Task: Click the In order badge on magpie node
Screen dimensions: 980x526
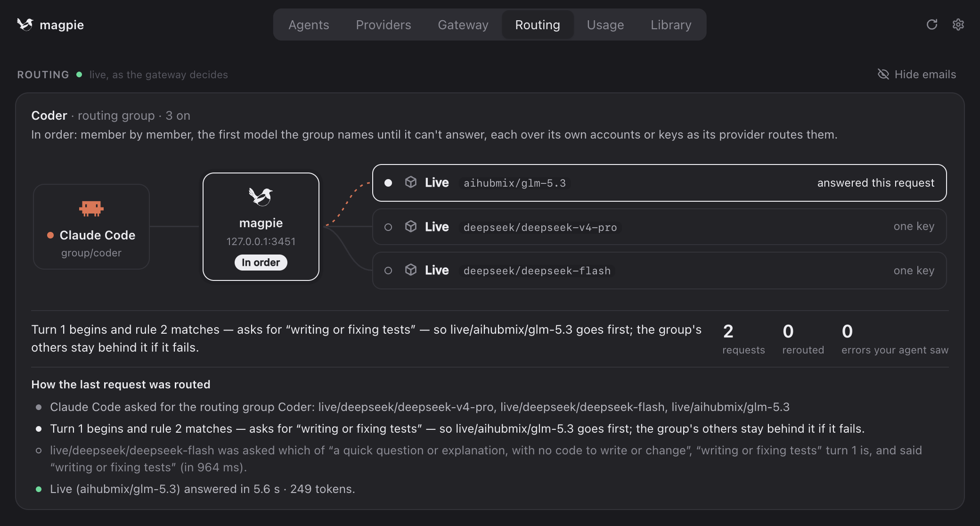Action: pos(261,263)
